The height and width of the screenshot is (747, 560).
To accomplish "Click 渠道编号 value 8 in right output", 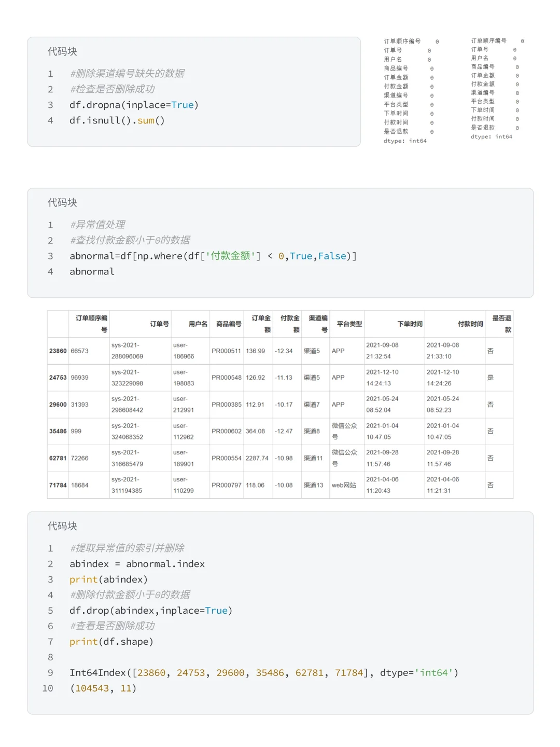I will tap(517, 93).
